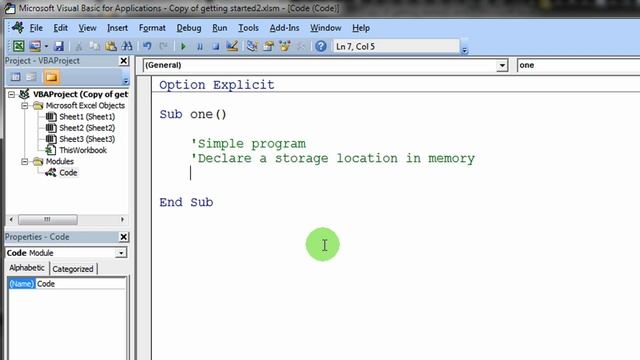This screenshot has width=640, height=360.
Task: Click the 'Option Explicit' code line
Action: 217,85
